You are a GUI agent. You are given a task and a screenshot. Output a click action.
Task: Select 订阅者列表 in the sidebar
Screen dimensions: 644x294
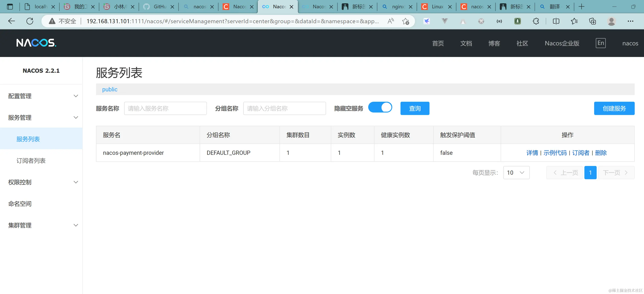31,161
